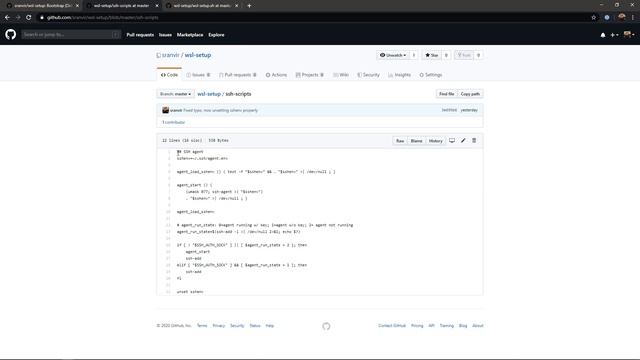This screenshot has height=360, width=640.
Task: Open the browser extension icon
Action: coord(607,18)
